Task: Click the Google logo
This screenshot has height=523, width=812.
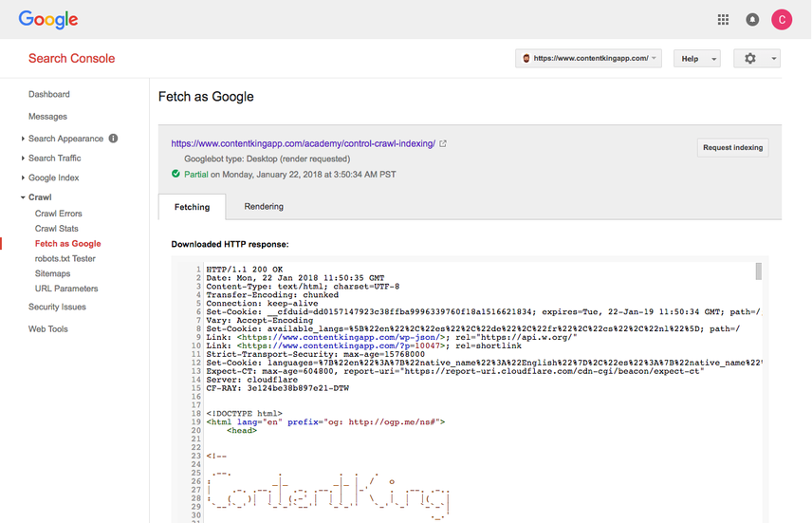Action: pyautogui.click(x=48, y=20)
